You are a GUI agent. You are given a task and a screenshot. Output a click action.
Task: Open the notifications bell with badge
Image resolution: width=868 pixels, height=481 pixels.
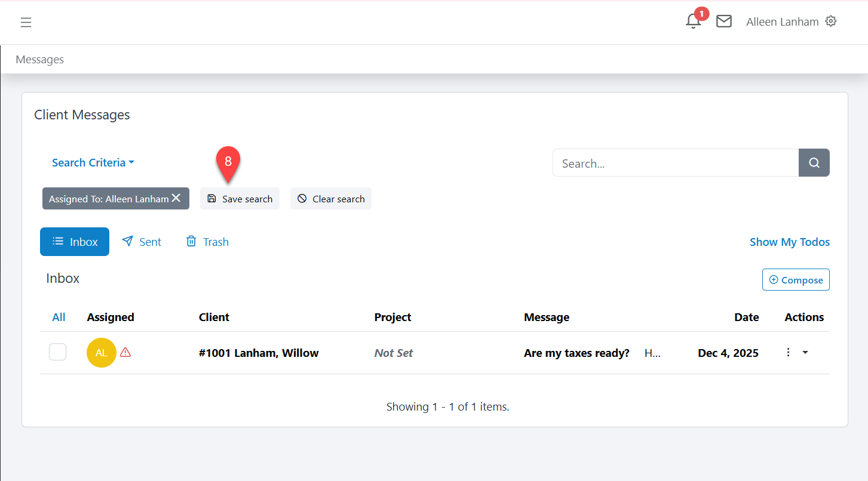[692, 21]
